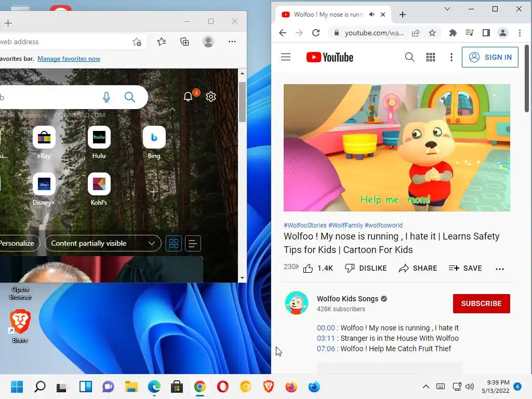Viewport: 532px width, 399px height.
Task: Click search magnifier in Edge search box
Action: (129, 97)
